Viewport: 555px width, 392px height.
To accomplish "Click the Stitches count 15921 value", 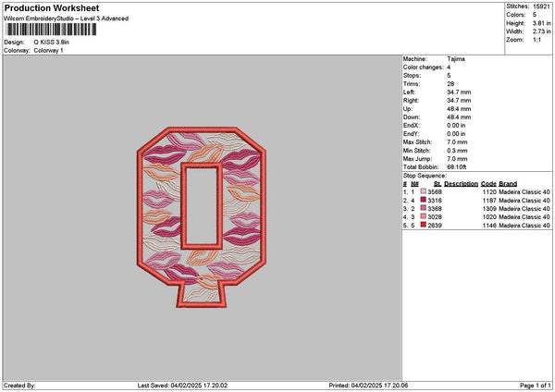I will [x=541, y=6].
